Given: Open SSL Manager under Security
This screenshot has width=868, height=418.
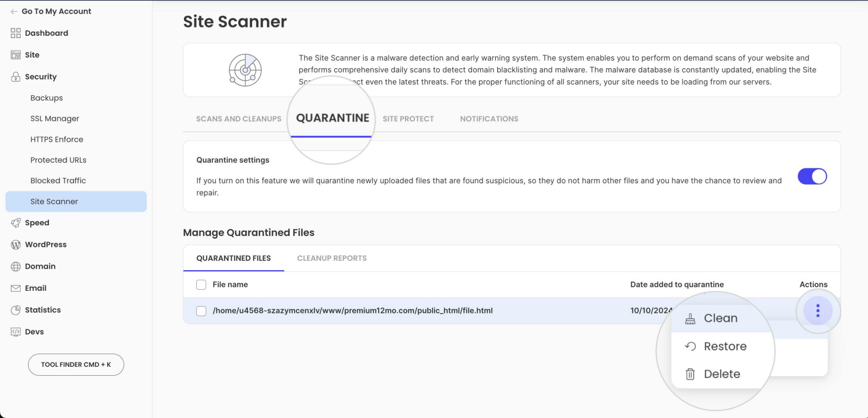Looking at the screenshot, I should point(55,119).
